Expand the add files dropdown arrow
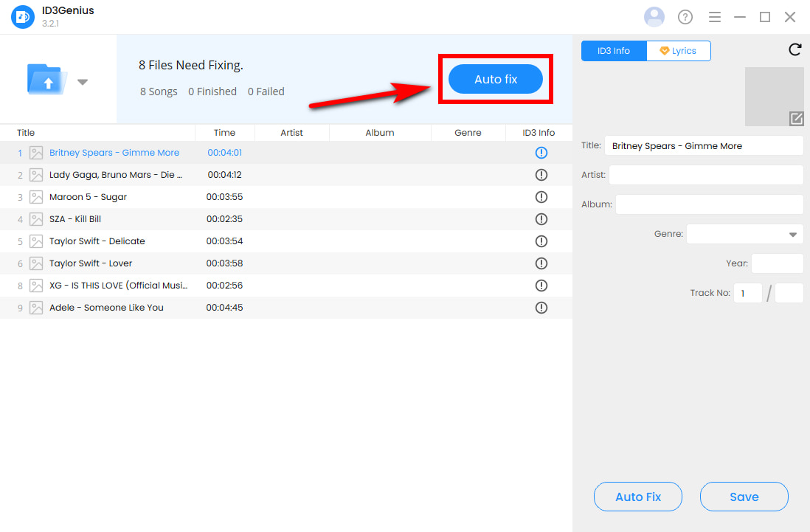810x532 pixels. coord(83,82)
